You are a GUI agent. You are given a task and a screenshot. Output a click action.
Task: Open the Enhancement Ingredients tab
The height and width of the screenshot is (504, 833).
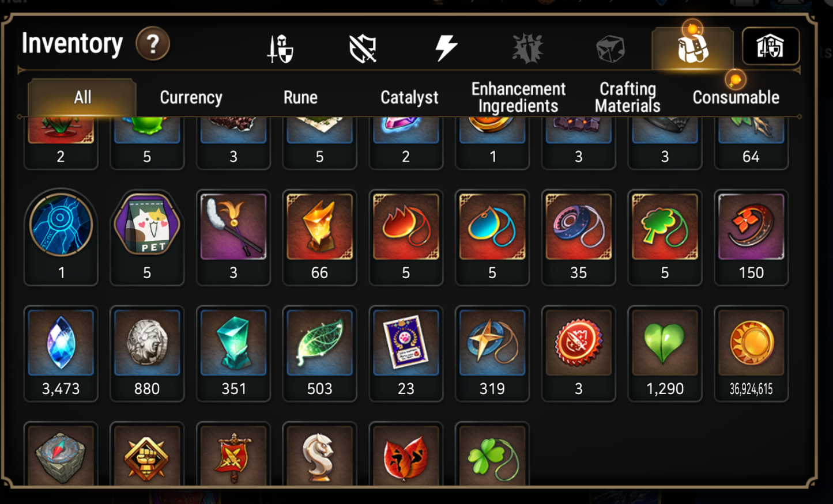pos(518,97)
